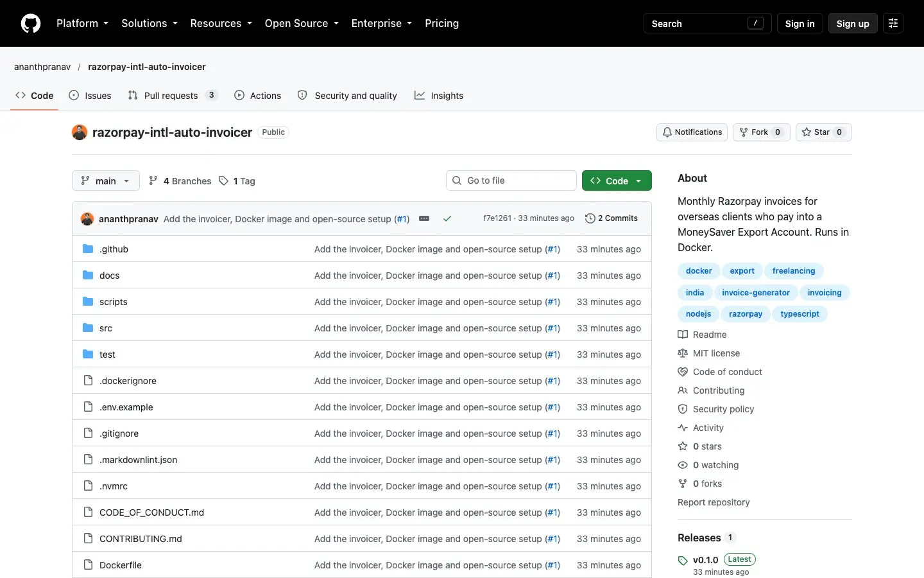This screenshot has width=924, height=578.
Task: Click the Go to file input
Action: tap(511, 180)
